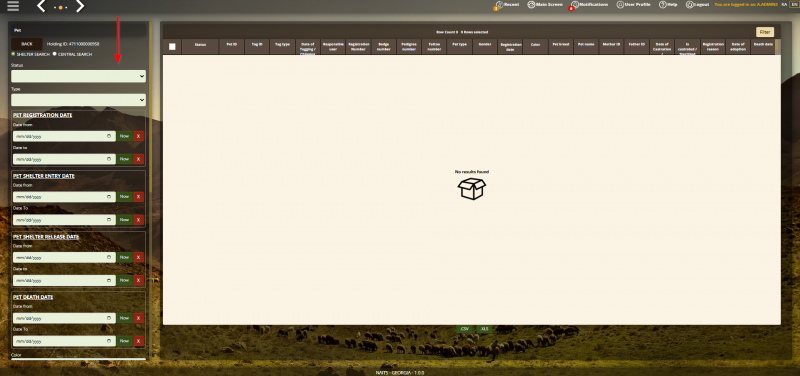The image size is (800, 376).
Task: Export results with the .XLS button
Action: (x=483, y=330)
